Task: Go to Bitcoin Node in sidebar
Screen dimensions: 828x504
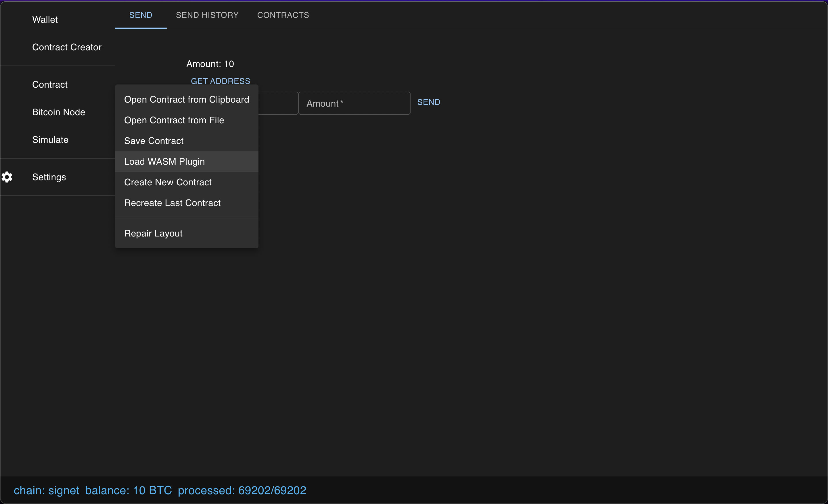Action: tap(58, 112)
